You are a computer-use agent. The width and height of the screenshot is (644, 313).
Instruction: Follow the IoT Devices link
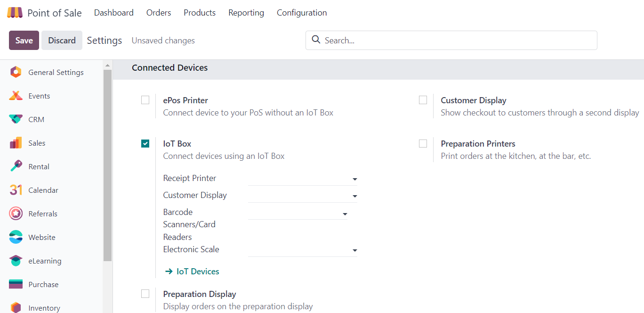click(197, 272)
